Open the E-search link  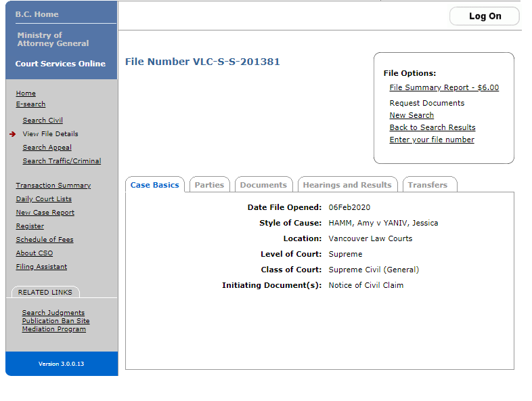(x=30, y=104)
